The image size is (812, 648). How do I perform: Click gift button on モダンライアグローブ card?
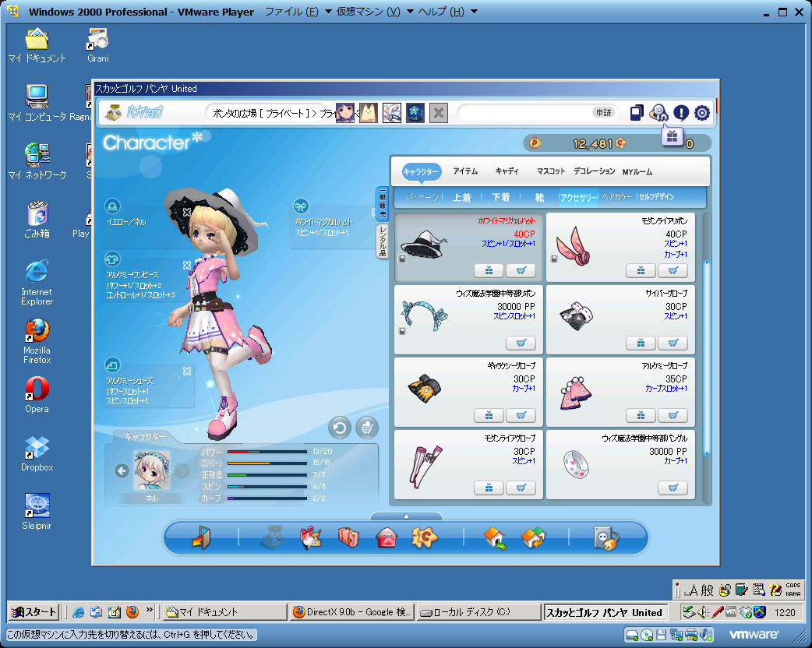(x=489, y=488)
